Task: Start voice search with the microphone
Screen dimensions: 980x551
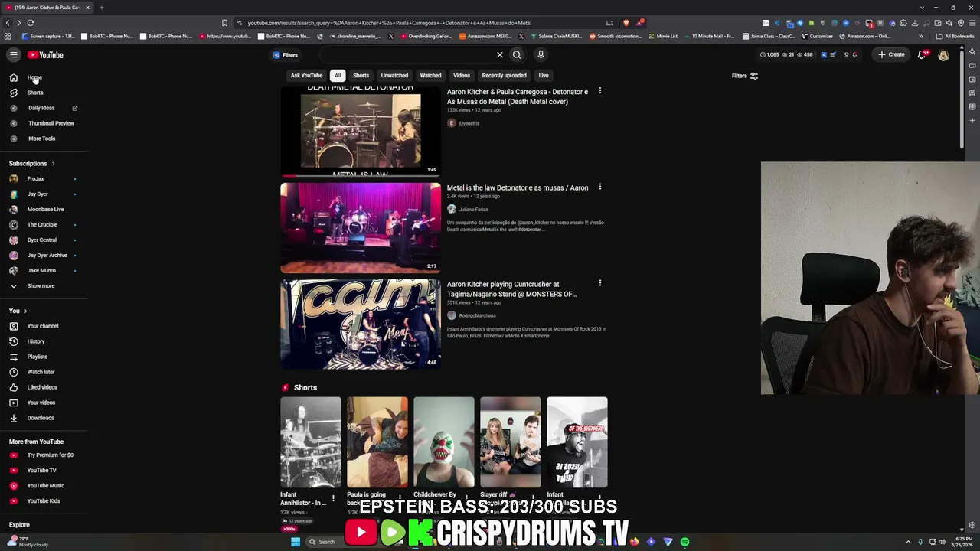Action: (541, 55)
